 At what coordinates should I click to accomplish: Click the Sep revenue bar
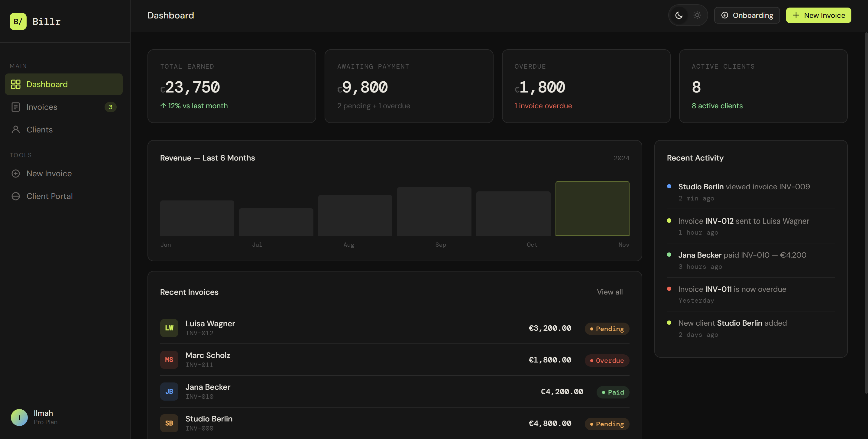click(434, 211)
